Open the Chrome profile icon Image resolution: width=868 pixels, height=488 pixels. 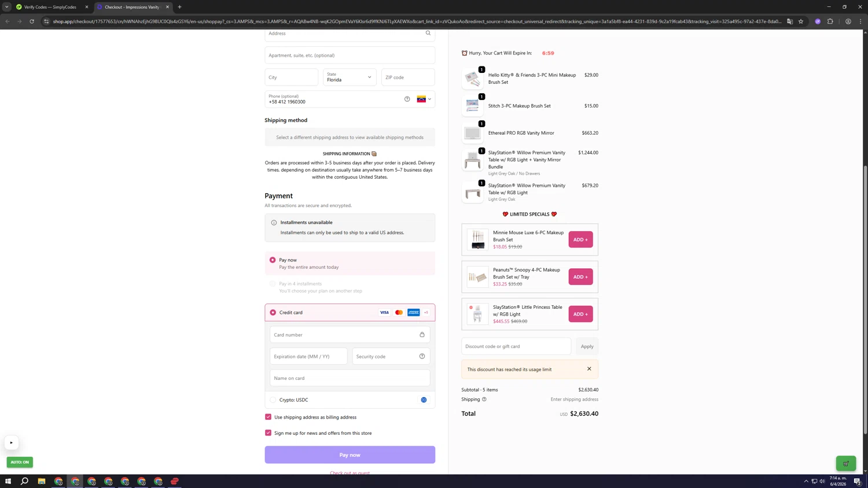848,21
